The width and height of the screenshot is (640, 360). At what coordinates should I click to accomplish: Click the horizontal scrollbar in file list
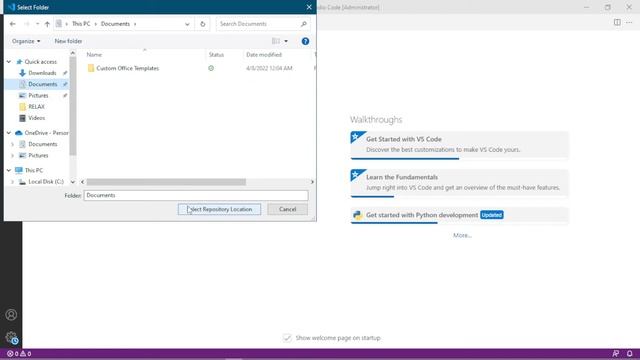166,182
